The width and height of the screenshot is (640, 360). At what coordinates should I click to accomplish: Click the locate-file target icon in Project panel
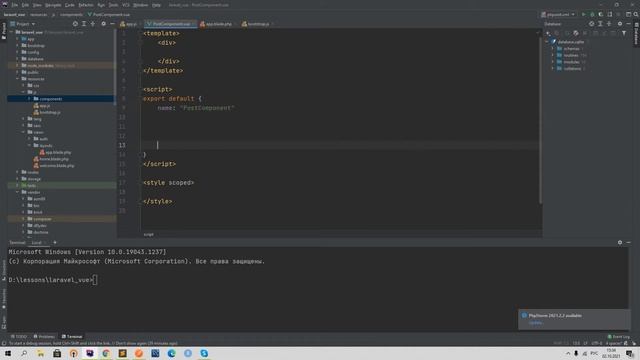(75, 24)
